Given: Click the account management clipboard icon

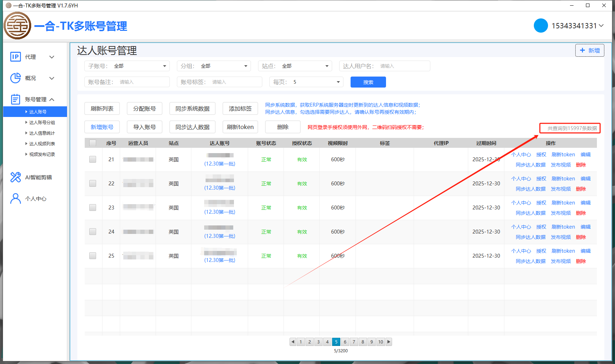Looking at the screenshot, I should pyautogui.click(x=16, y=99).
